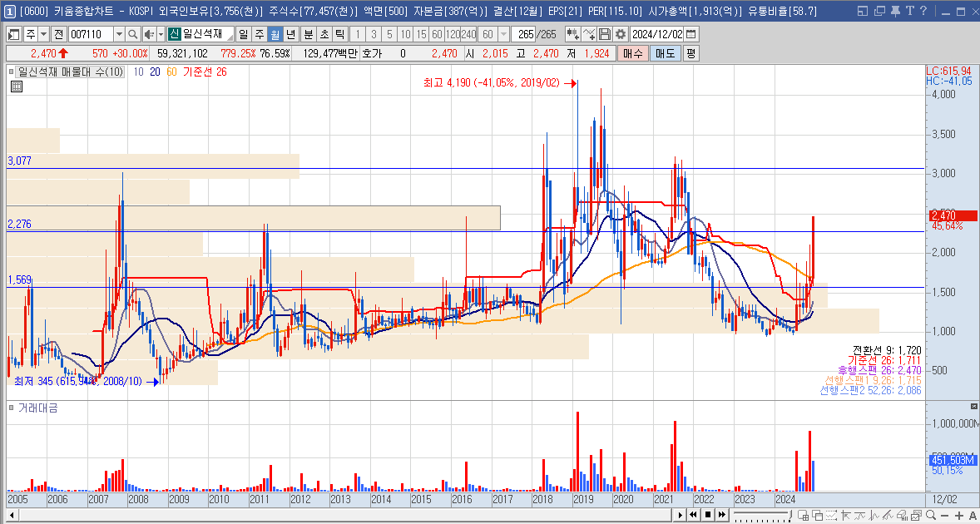This screenshot has width=980, height=524.
Task: Select the tick 틱 period toggle
Action: [x=339, y=34]
